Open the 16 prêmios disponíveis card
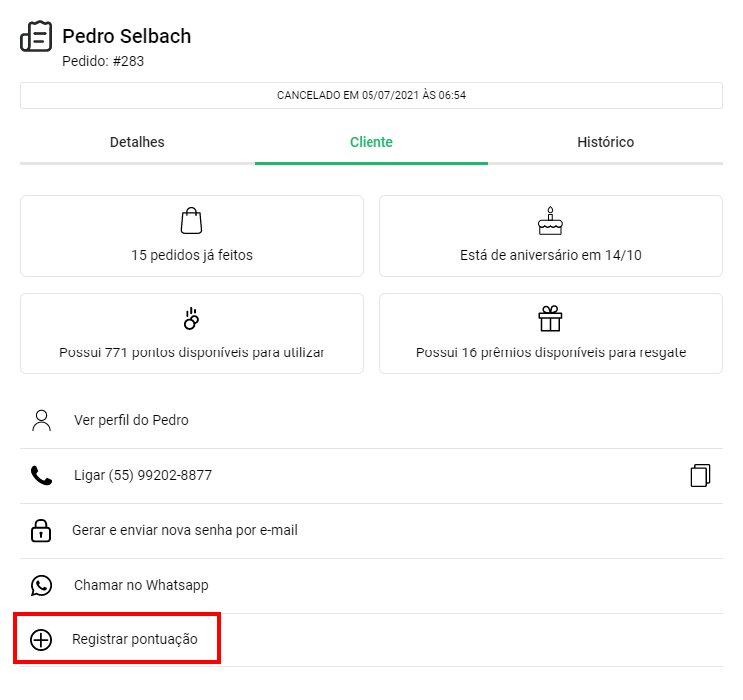The width and height of the screenshot is (743, 700). 551,334
